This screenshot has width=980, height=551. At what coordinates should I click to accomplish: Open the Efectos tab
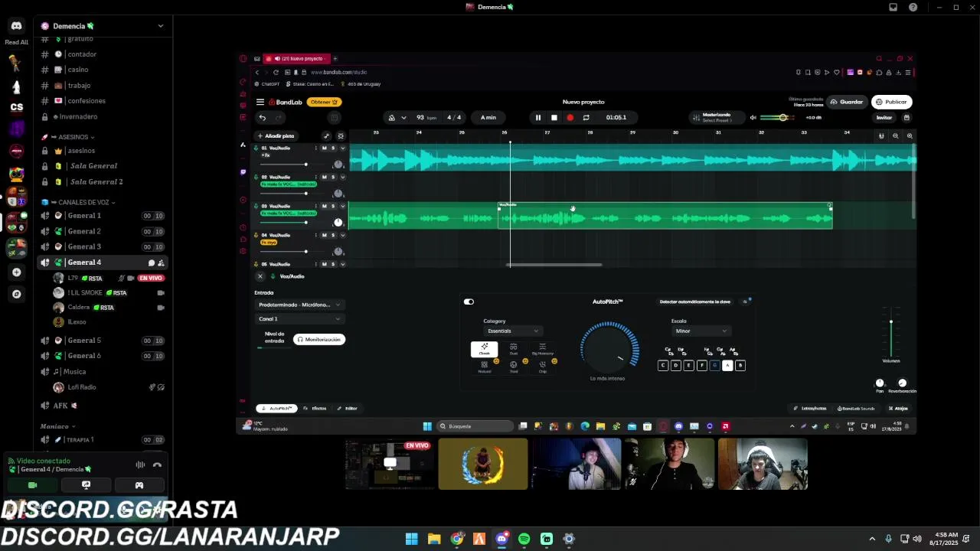click(315, 409)
